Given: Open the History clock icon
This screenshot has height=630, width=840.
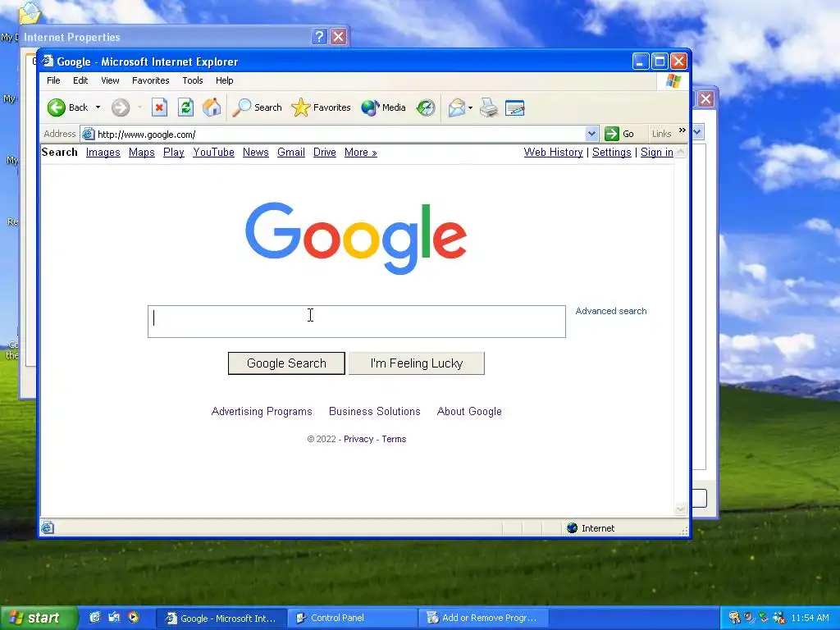Looking at the screenshot, I should (426, 107).
